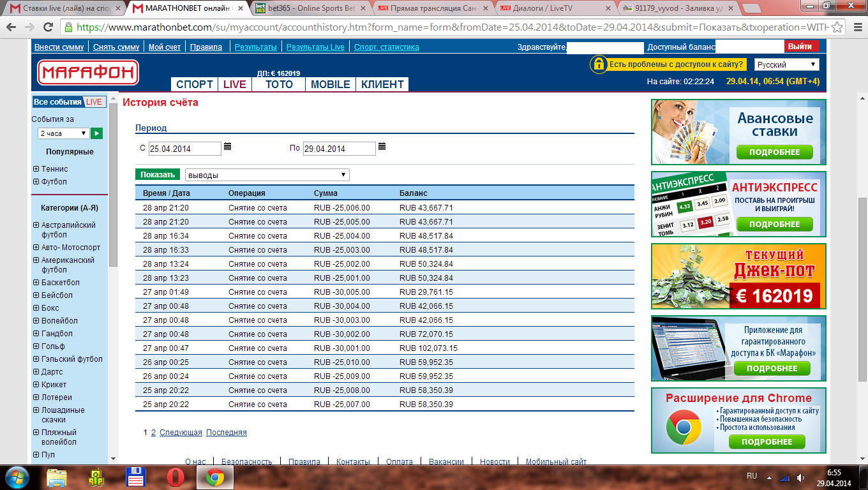Click the Chrome taskbar icon

pyautogui.click(x=214, y=477)
